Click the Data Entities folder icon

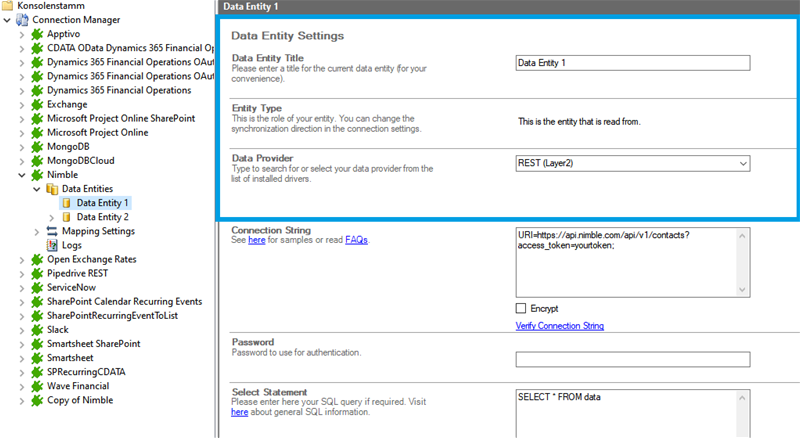(52, 189)
